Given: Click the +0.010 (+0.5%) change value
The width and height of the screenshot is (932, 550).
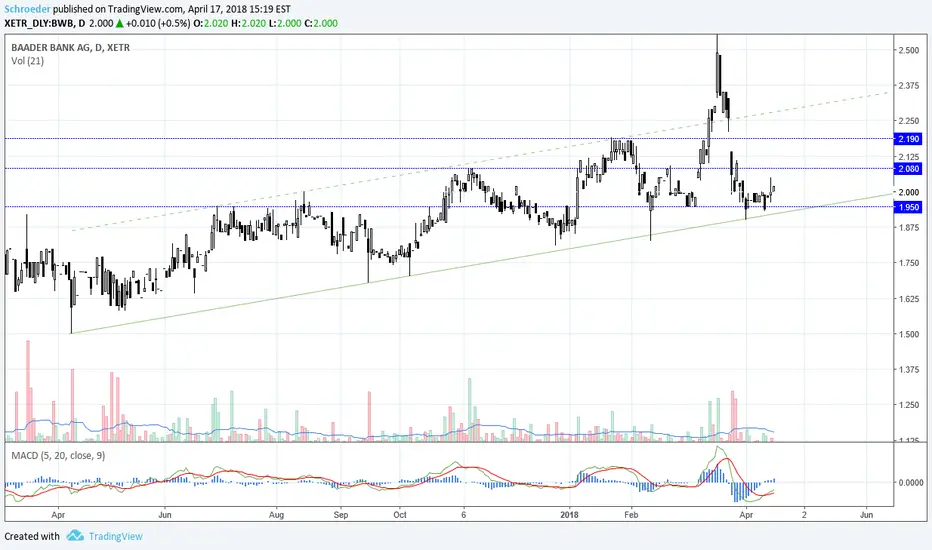Looking at the screenshot, I should click(x=158, y=24).
